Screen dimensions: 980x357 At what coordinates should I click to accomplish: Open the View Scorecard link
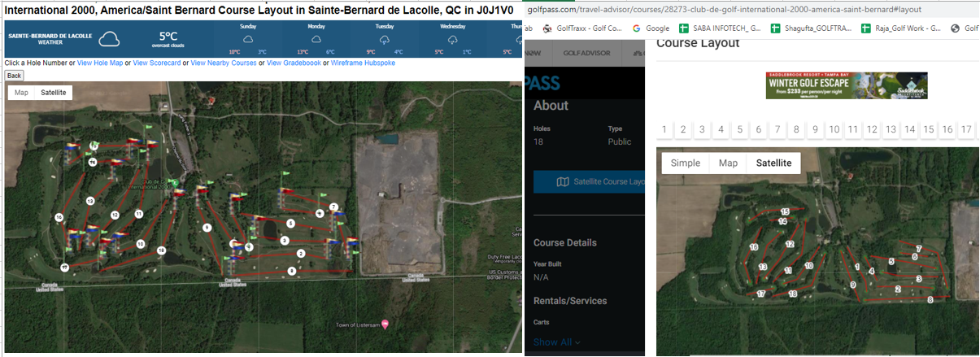tap(157, 63)
